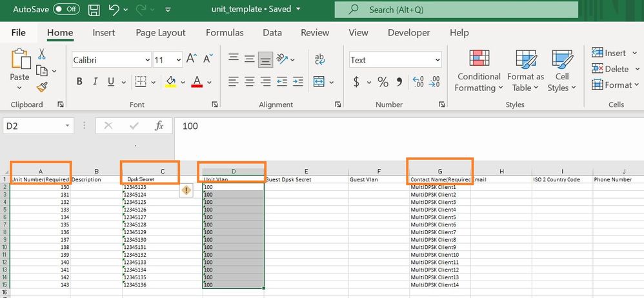The height and width of the screenshot is (298, 644).
Task: Open the yellow Fill Color button
Action: tap(170, 82)
